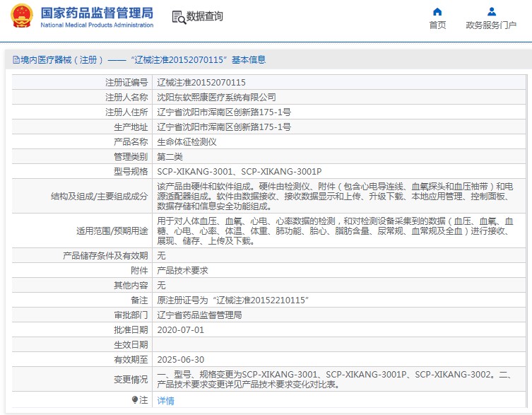Click the 变更情况 label
532x415 pixels.
click(131, 380)
